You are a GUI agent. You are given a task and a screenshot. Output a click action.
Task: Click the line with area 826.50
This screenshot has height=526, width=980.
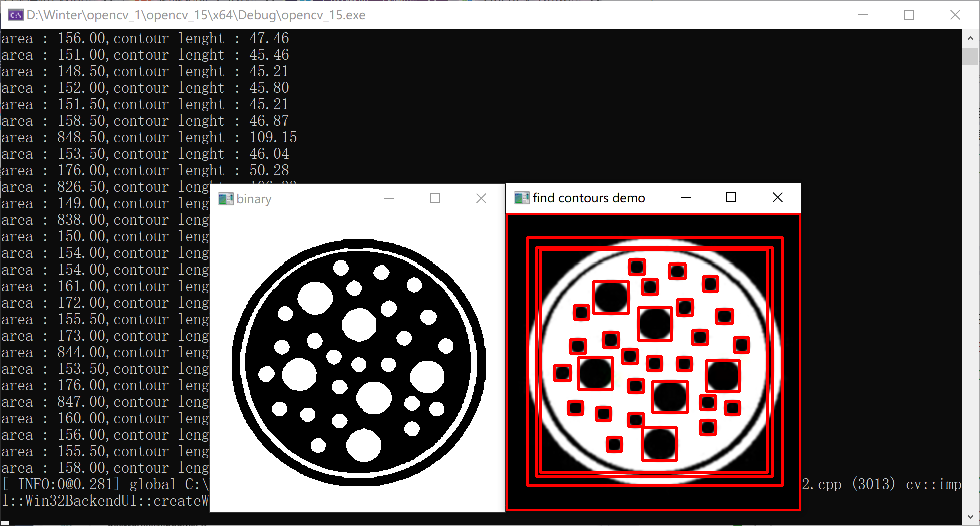[x=105, y=187]
